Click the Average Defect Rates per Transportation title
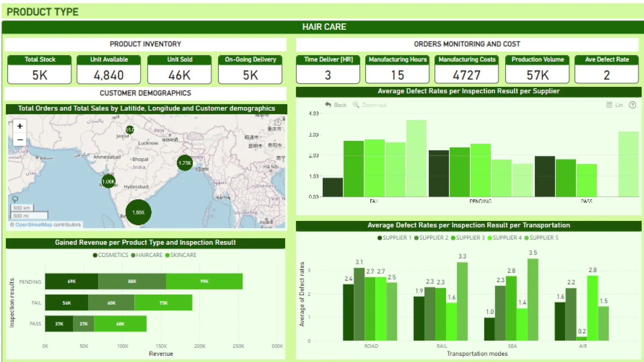 [469, 225]
